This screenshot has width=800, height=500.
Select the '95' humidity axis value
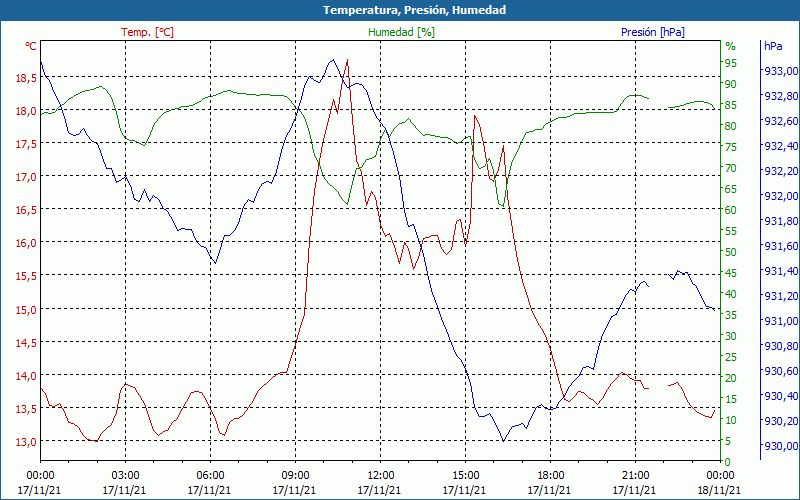(x=731, y=63)
